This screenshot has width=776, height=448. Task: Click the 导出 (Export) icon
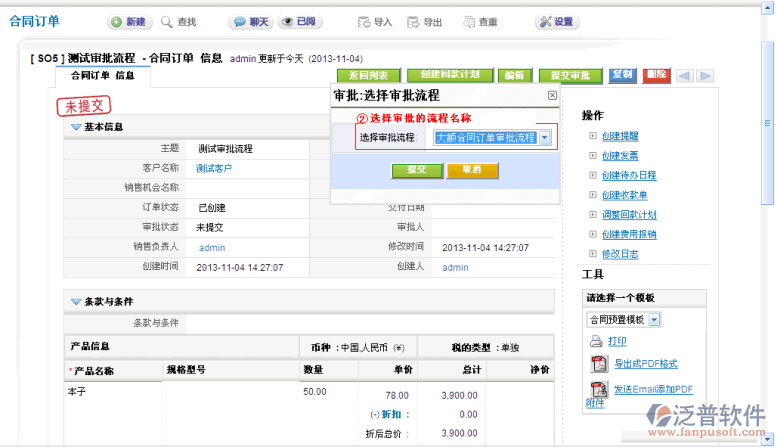(424, 21)
